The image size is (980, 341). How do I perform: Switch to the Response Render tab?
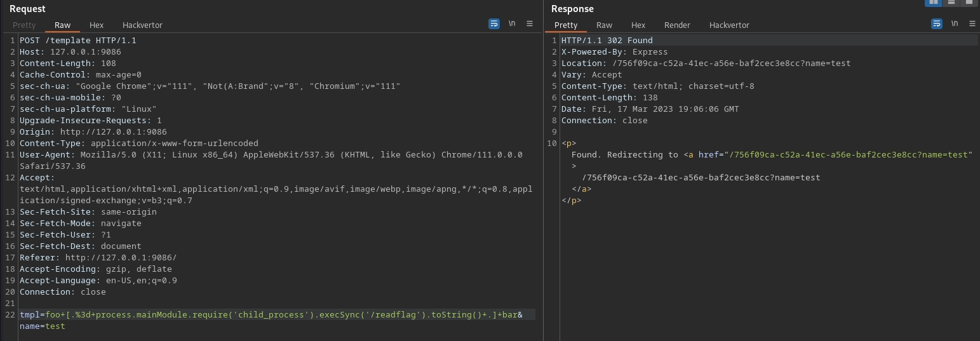coord(677,25)
